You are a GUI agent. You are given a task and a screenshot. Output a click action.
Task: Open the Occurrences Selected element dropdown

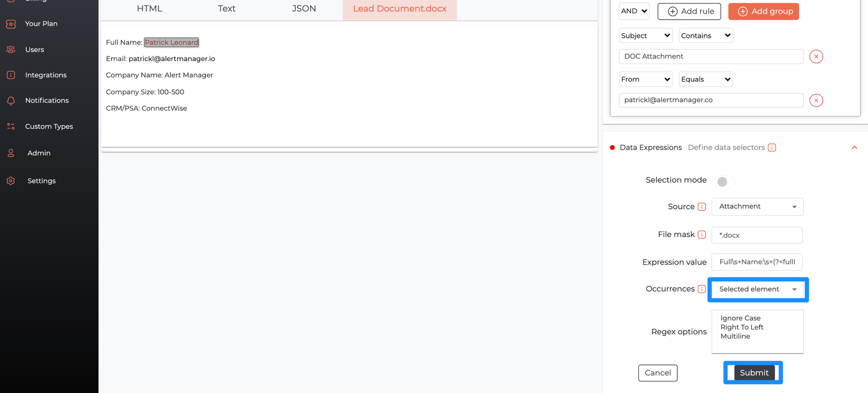click(757, 290)
